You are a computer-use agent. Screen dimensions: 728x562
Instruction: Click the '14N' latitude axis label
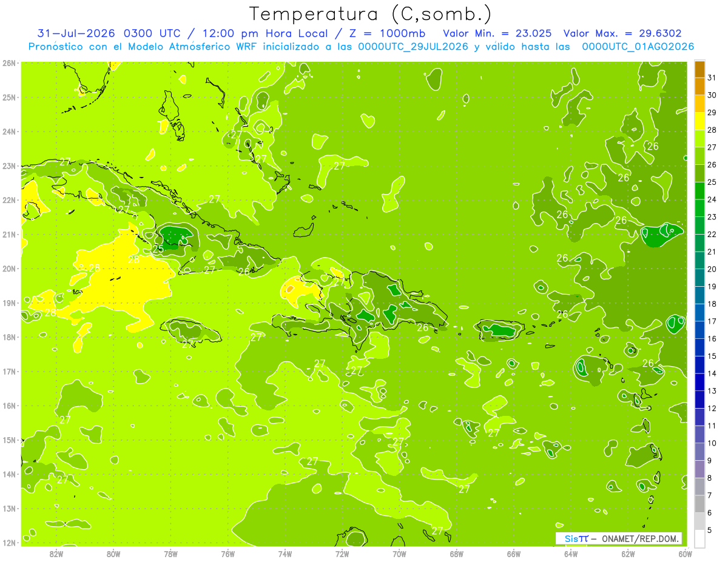(10, 474)
